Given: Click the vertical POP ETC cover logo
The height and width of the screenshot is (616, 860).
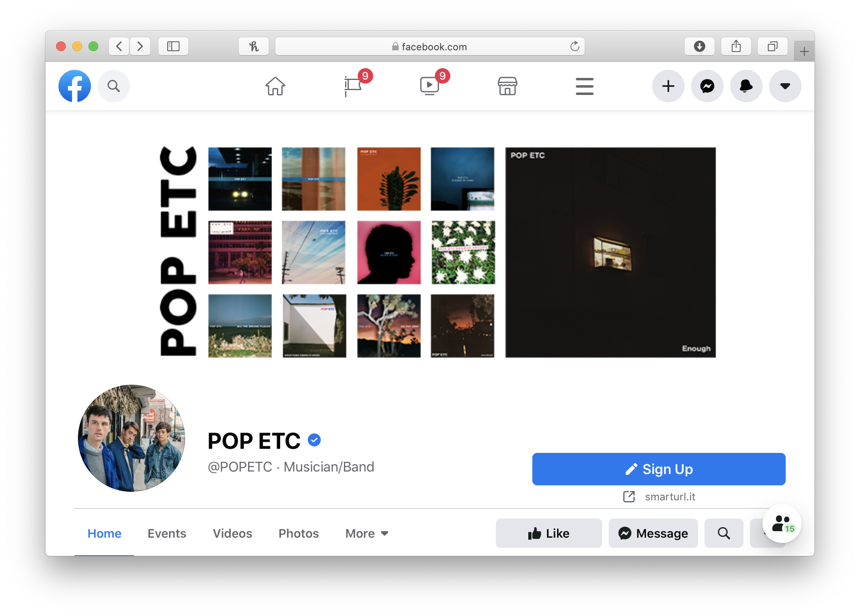Looking at the screenshot, I should tap(178, 252).
